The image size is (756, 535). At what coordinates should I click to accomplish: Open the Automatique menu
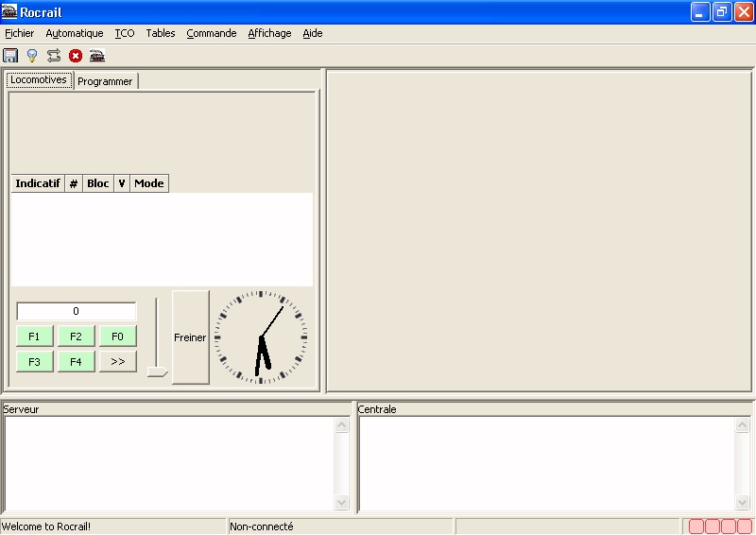click(x=75, y=33)
